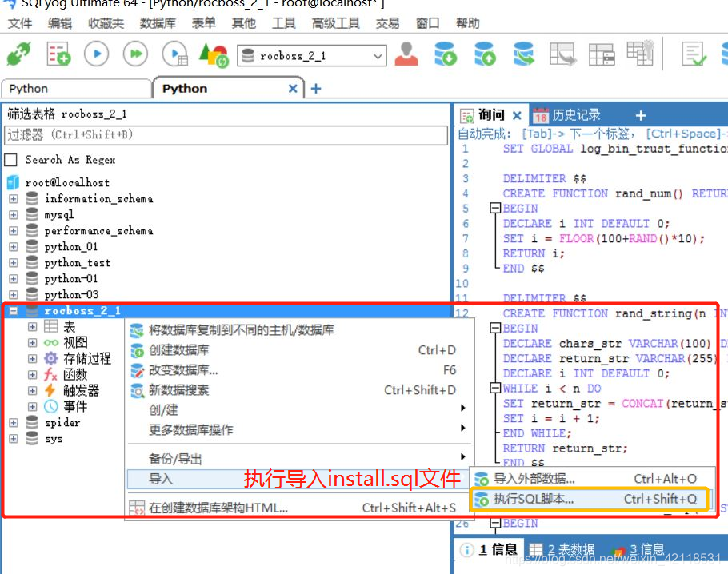
Task: Click the new query editor icon
Action: [58, 53]
